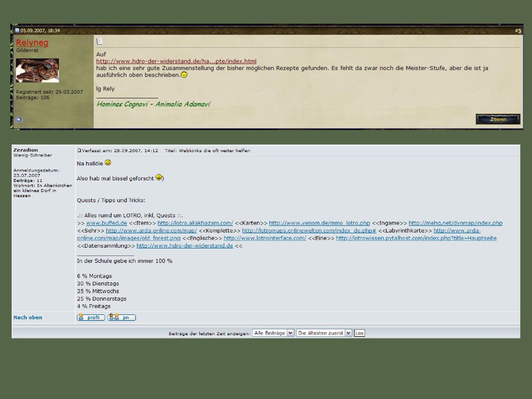This screenshot has height=399, width=532.
Task: Click the 'Gildenrat' rank text
Action: click(x=27, y=50)
